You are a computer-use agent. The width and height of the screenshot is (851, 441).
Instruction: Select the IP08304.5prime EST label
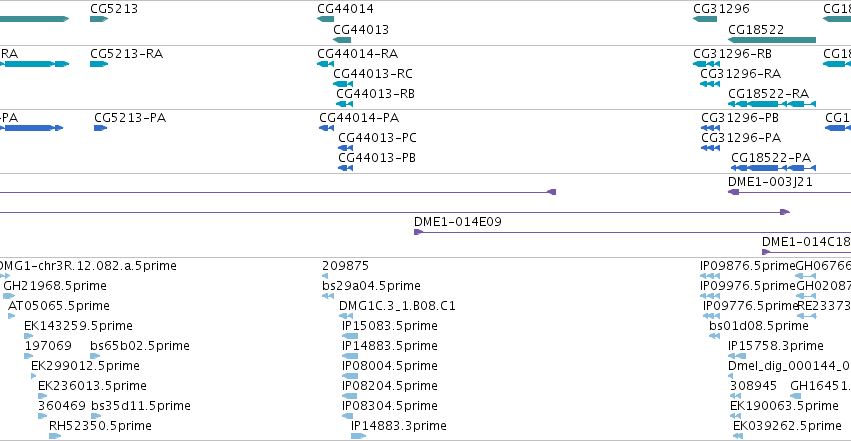coord(390,406)
